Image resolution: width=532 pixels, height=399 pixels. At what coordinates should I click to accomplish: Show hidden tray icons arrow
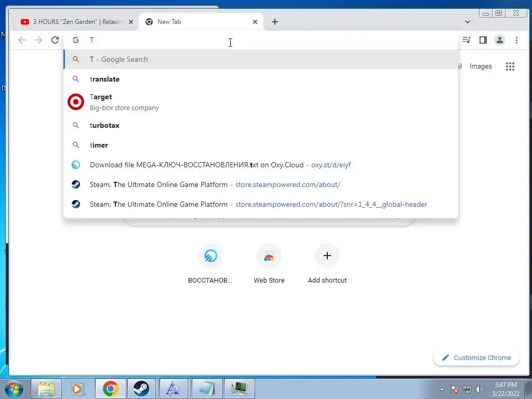pos(442,389)
